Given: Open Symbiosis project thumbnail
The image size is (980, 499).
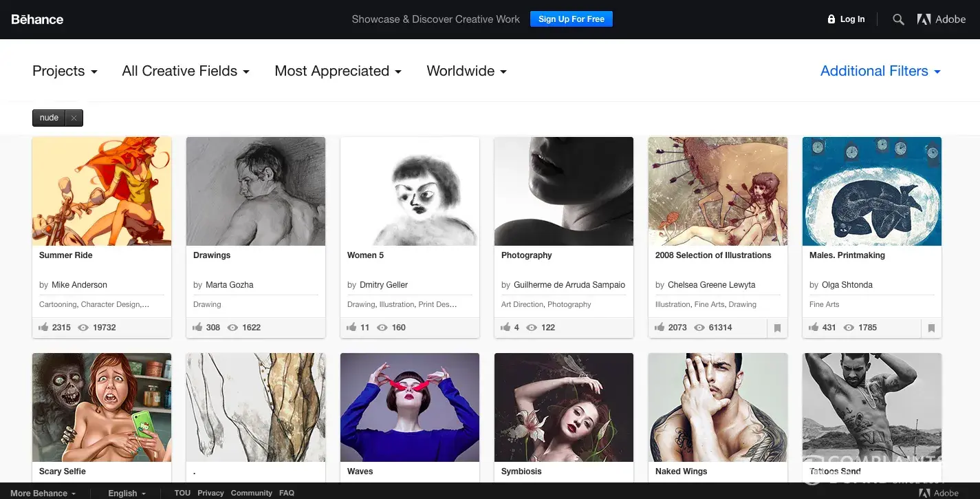Looking at the screenshot, I should 564,407.
